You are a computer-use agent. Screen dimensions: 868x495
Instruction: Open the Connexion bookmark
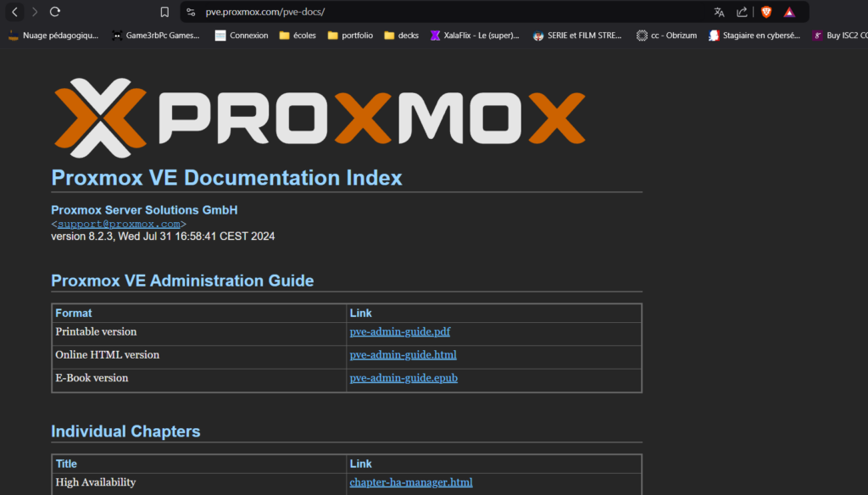(x=242, y=36)
